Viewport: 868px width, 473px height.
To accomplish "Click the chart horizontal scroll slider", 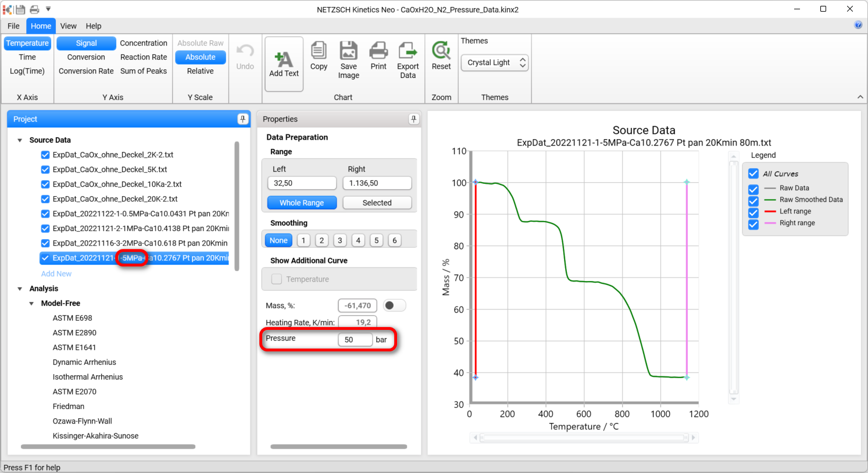I will (584, 438).
